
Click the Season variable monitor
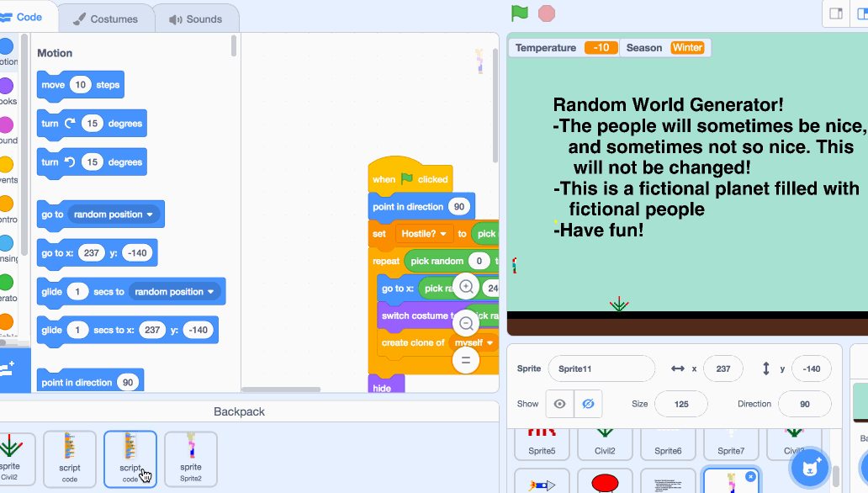tap(665, 48)
